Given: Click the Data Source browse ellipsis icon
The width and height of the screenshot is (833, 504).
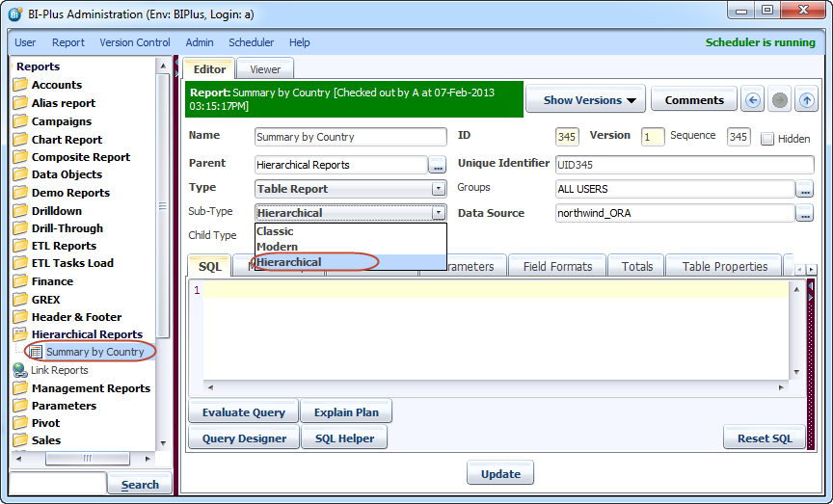Looking at the screenshot, I should click(x=804, y=214).
